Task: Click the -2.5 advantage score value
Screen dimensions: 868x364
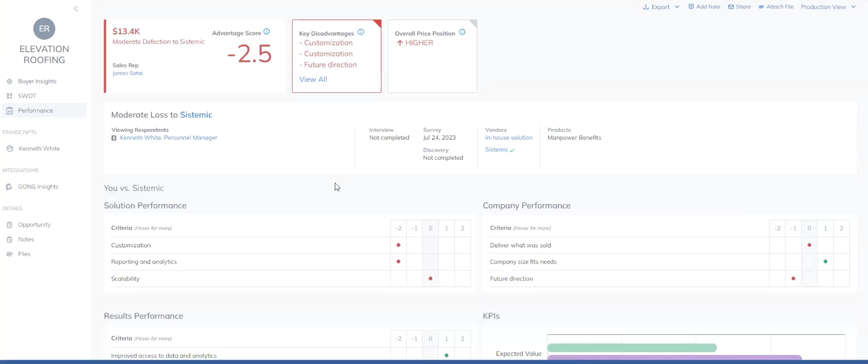Action: 249,54
